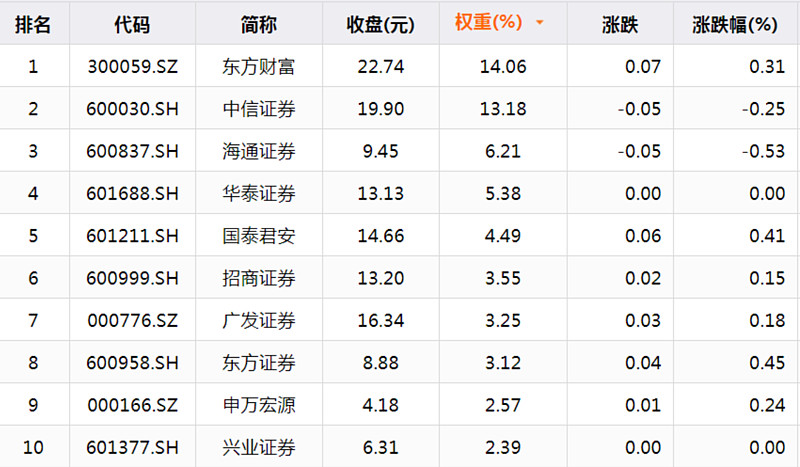The image size is (800, 467).
Task: Click the sort arrow next to 权重(%)
Action: [540, 23]
